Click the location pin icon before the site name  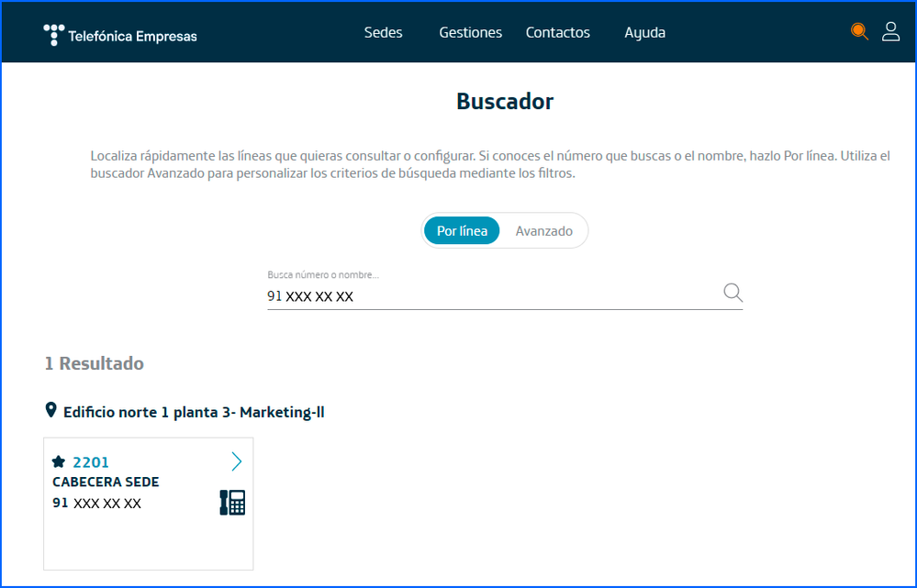[51, 410]
